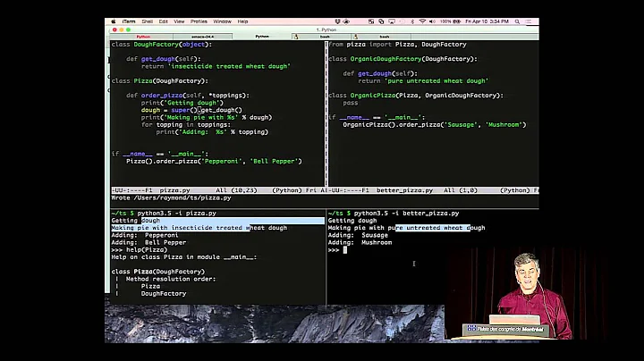Click Pizza().order_pizza('Pepperoni', 'Bell Pepper') line
Image resolution: width=644 pixels, height=361 pixels.
click(x=214, y=161)
